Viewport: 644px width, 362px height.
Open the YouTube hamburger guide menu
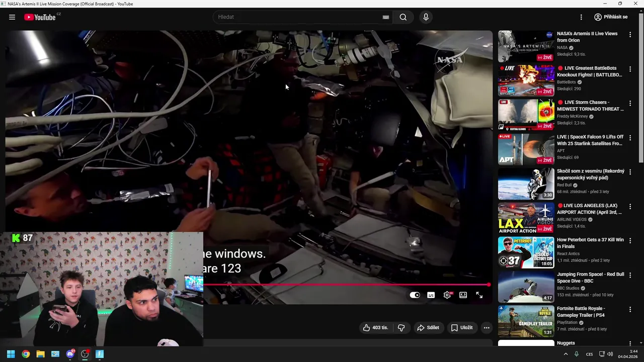tap(12, 17)
